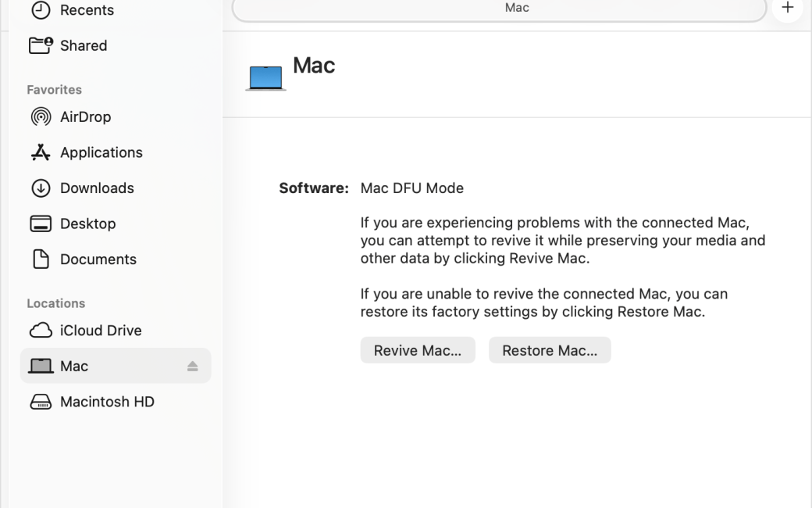This screenshot has height=508, width=812.
Task: Click the AirDrop icon in Favorites
Action: click(x=41, y=116)
